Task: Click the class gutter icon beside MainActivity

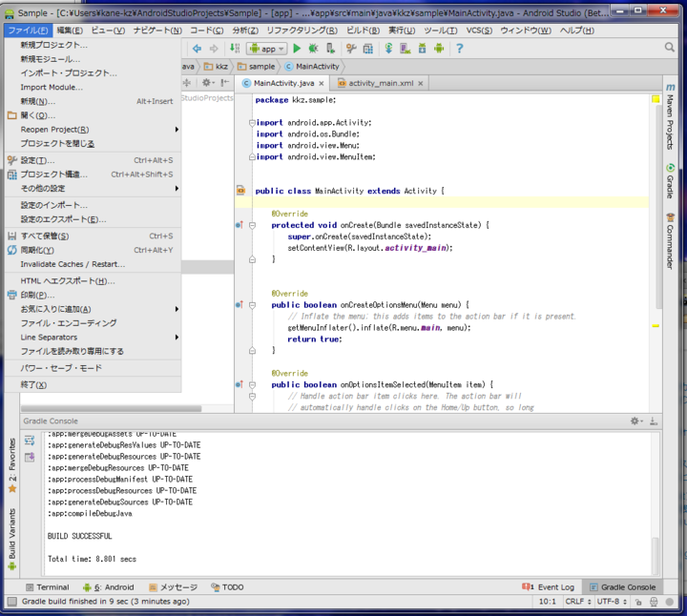Action: [x=240, y=191]
